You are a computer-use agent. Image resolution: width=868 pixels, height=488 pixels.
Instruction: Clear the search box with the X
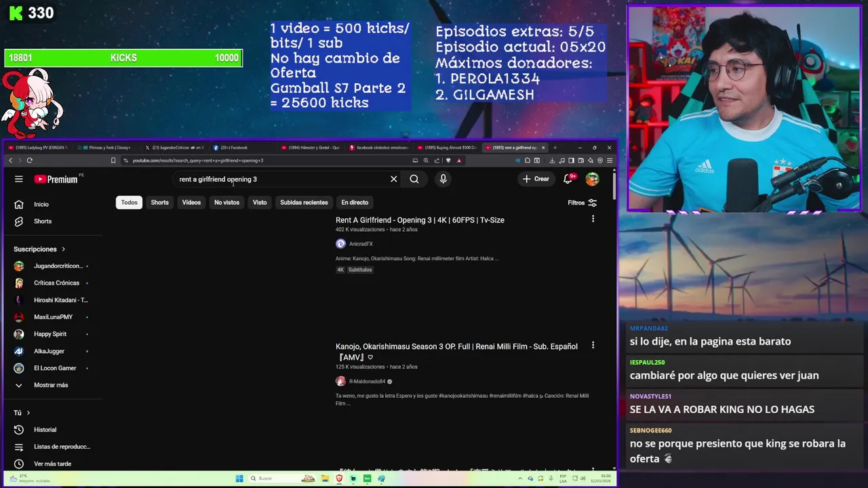coord(393,179)
